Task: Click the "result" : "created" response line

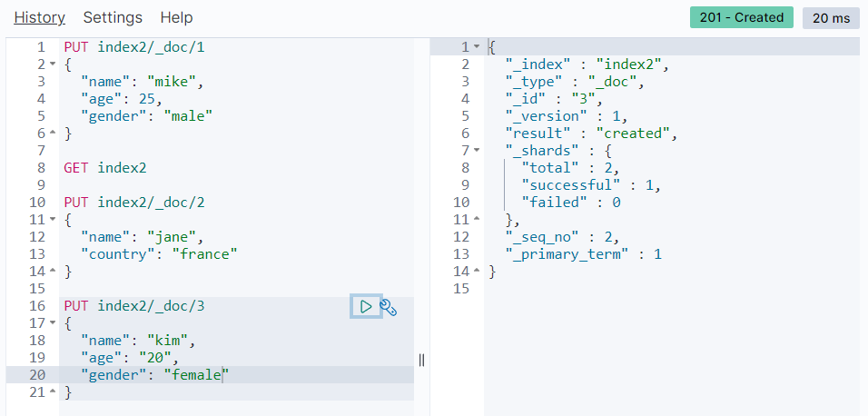Action: [592, 134]
